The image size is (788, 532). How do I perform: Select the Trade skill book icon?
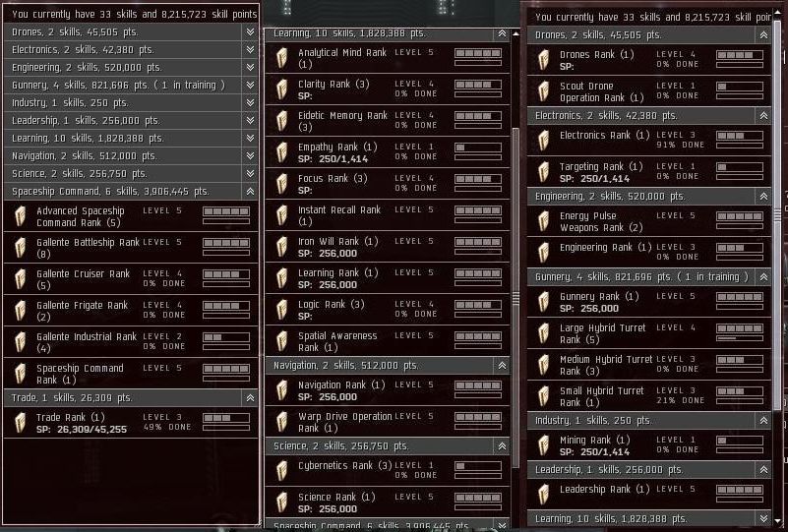[20, 423]
